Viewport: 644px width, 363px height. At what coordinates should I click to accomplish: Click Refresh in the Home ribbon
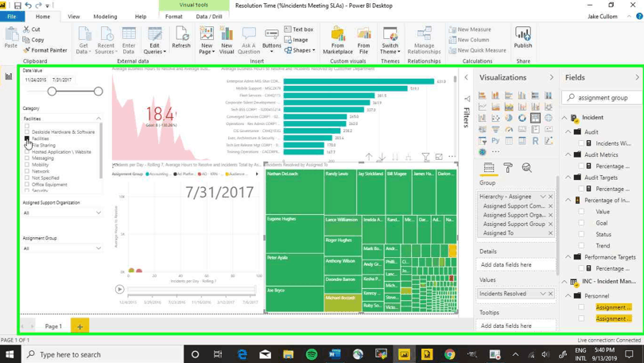[x=181, y=37]
